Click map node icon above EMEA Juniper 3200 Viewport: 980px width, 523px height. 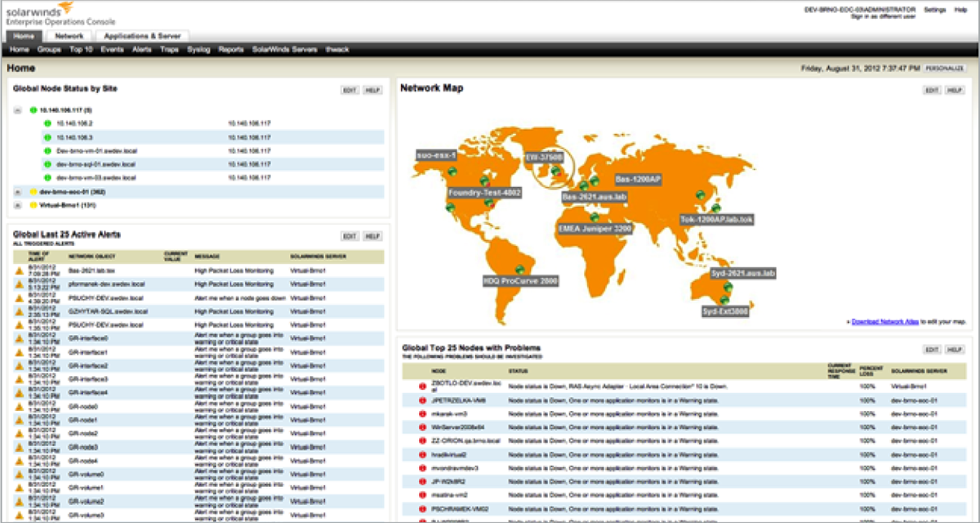pyautogui.click(x=595, y=217)
